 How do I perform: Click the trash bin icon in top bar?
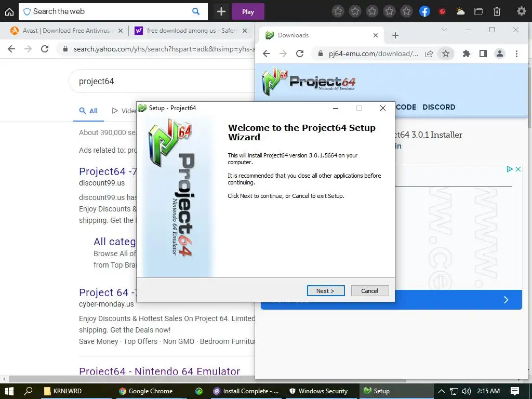(497, 11)
